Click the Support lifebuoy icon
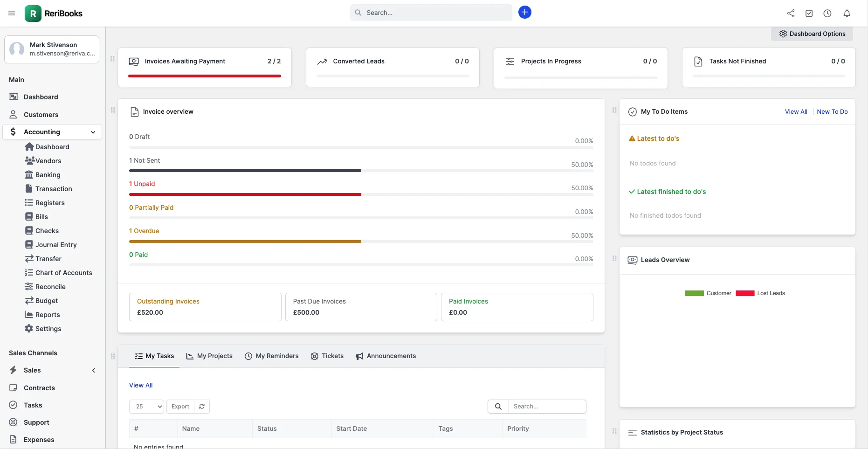The height and width of the screenshot is (449, 868). point(13,422)
